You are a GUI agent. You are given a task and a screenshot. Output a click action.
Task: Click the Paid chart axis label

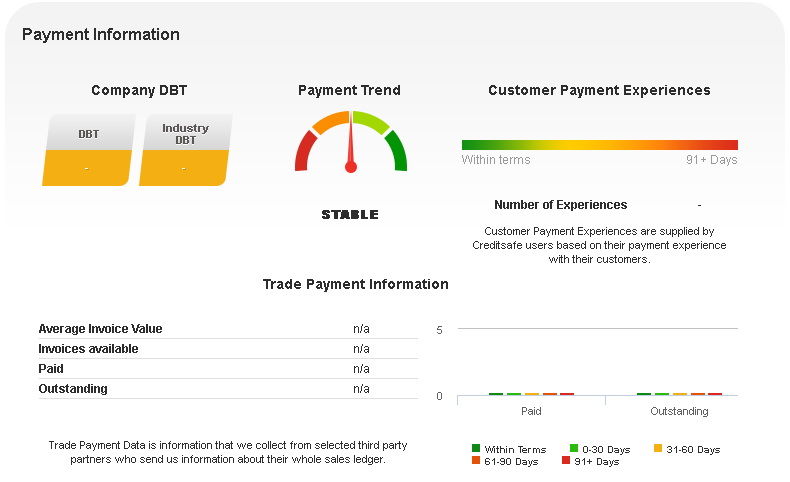[531, 411]
